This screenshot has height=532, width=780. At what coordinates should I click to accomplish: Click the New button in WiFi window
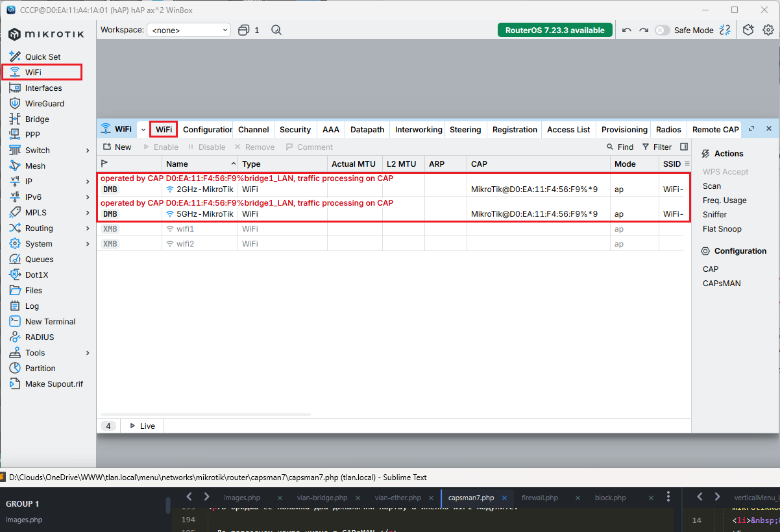[x=117, y=147]
